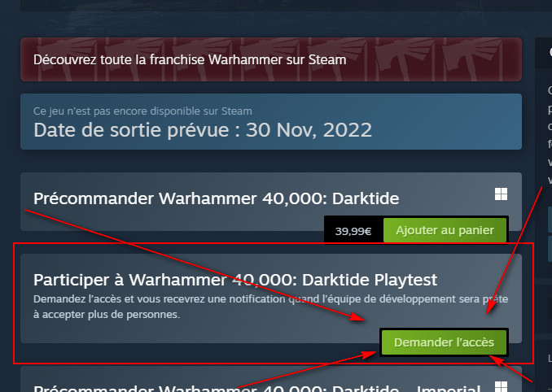Click the lower blue button in right sidebar
The image size is (552, 392).
click(550, 249)
